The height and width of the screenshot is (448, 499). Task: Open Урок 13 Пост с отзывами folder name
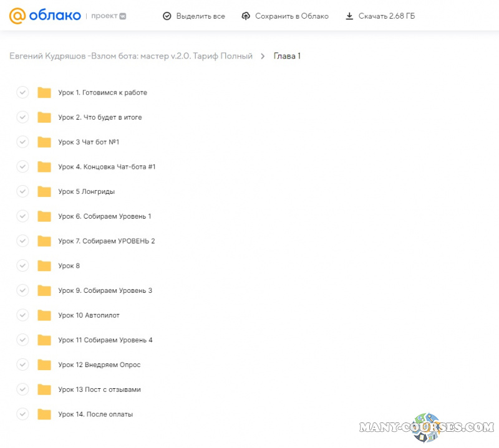click(99, 389)
